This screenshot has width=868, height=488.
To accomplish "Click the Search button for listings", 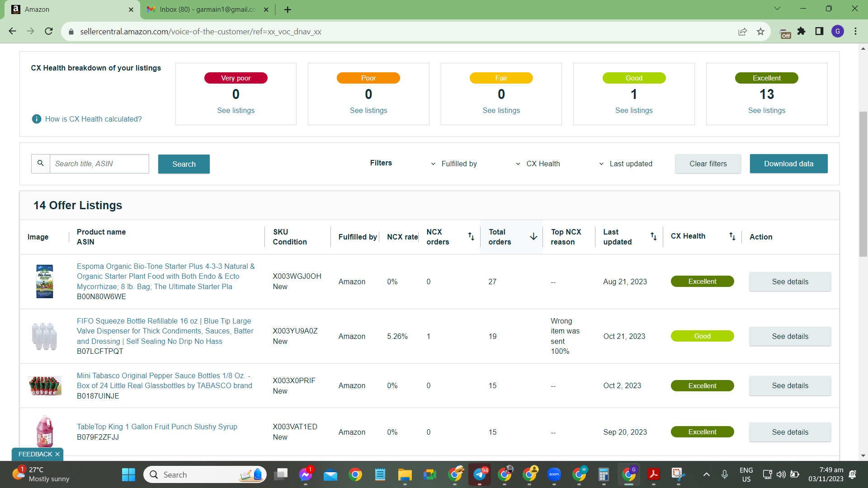I will click(184, 164).
